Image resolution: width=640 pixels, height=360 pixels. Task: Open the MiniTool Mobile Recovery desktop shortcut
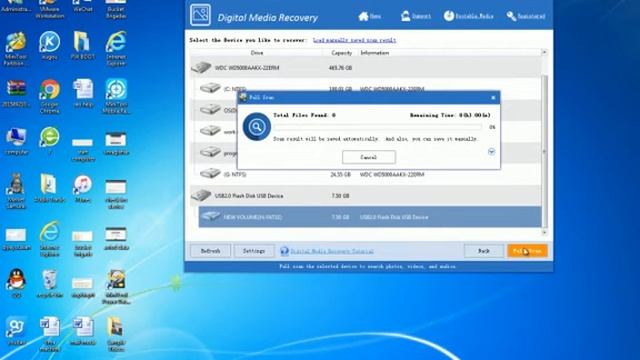pos(116,97)
